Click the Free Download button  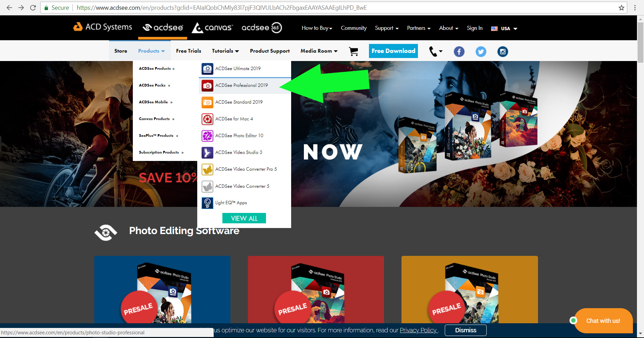pyautogui.click(x=393, y=51)
